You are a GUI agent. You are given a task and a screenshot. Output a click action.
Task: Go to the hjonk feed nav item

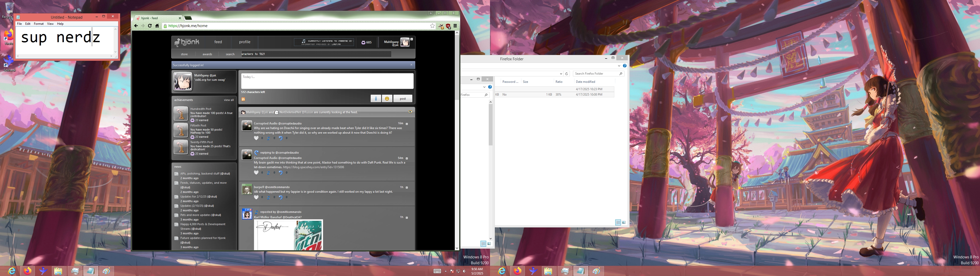[218, 42]
